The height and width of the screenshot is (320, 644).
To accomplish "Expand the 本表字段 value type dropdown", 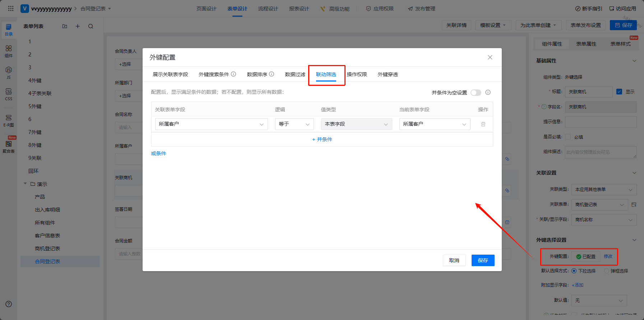I will click(x=356, y=124).
